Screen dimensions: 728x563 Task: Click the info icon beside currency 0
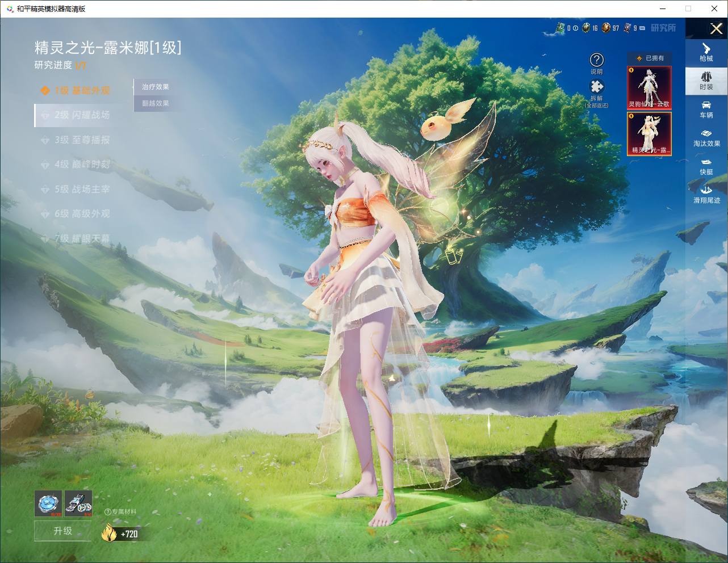click(575, 28)
